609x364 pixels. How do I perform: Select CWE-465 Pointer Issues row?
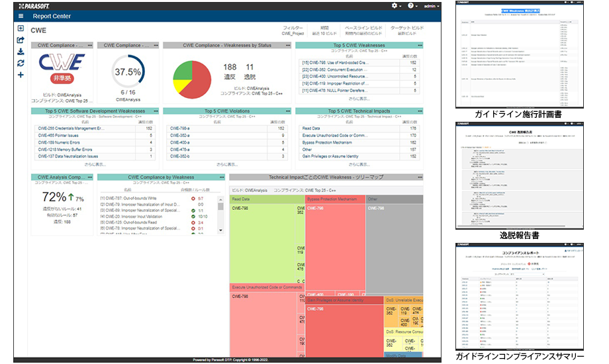pyautogui.click(x=95, y=135)
